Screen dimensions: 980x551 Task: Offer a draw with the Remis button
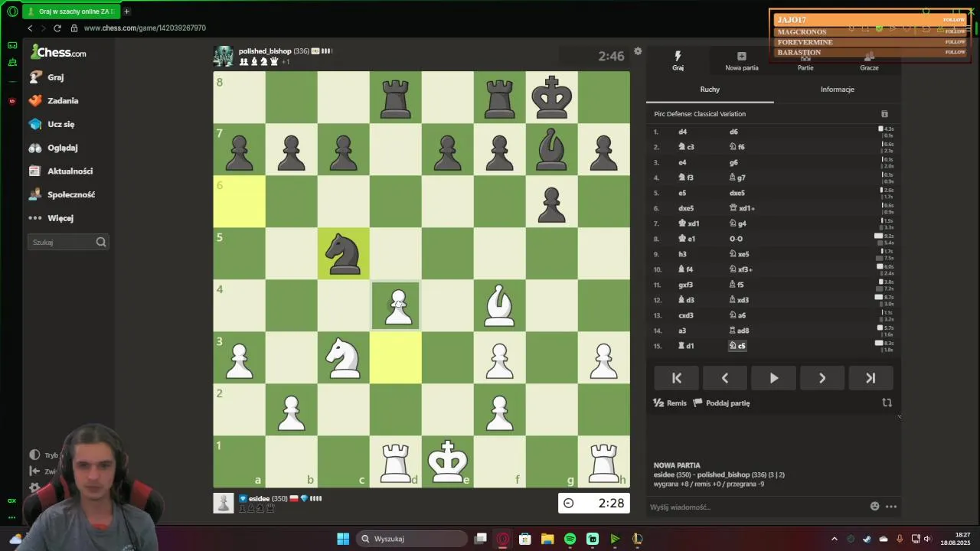click(670, 403)
